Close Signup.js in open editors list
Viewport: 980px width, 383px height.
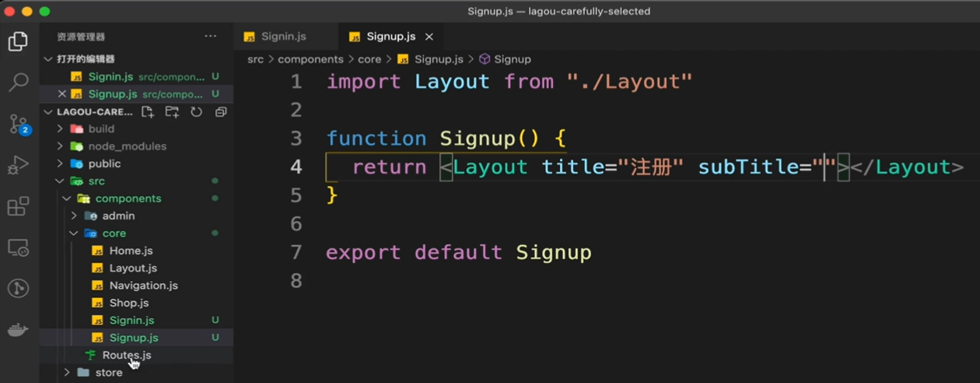[x=62, y=94]
